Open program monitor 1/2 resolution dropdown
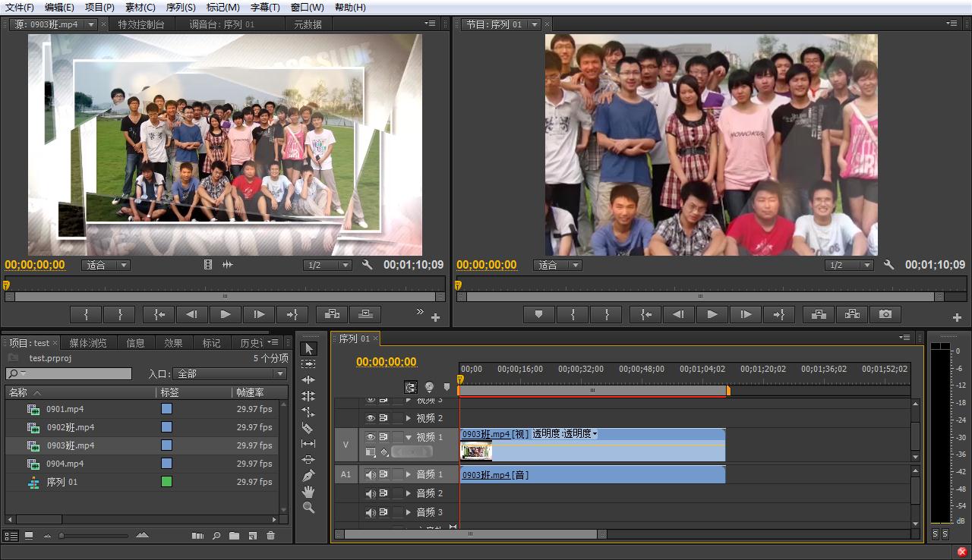 click(847, 265)
